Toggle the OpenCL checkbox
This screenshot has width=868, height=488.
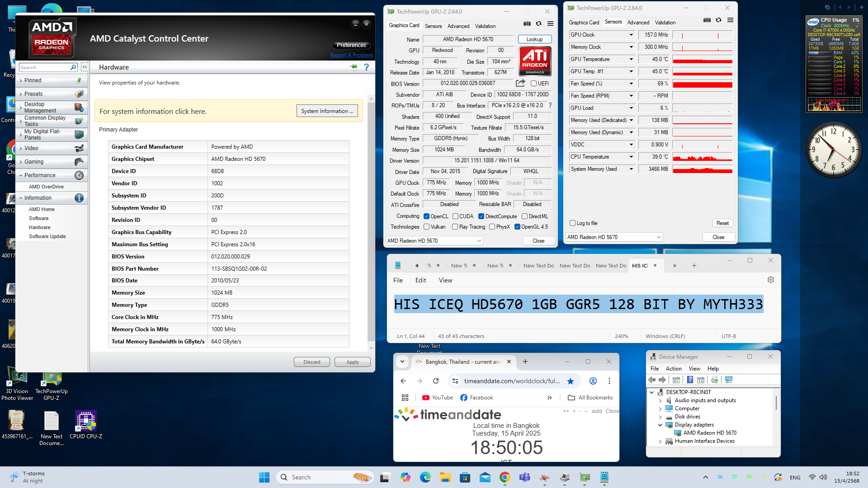(426, 216)
